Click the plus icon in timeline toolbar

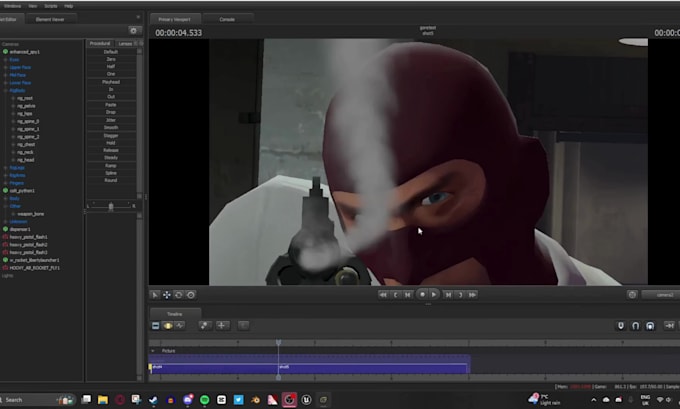tap(222, 326)
